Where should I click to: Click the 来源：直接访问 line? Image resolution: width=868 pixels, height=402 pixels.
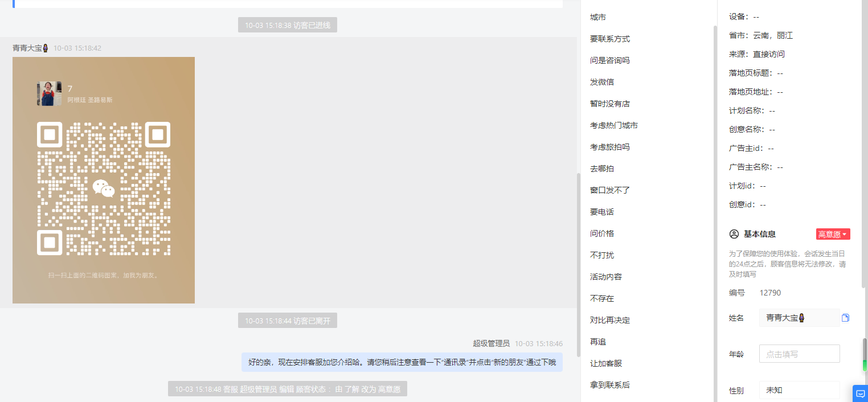pos(757,54)
